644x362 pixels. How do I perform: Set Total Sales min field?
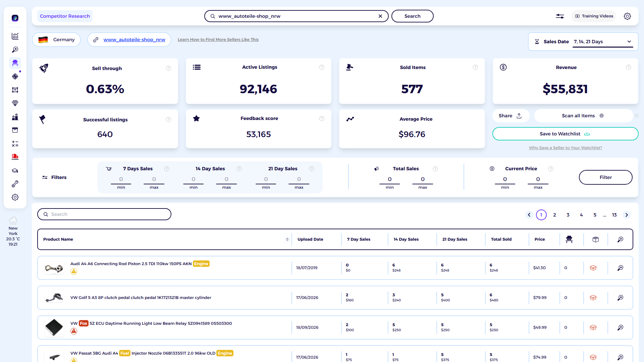pyautogui.click(x=390, y=179)
